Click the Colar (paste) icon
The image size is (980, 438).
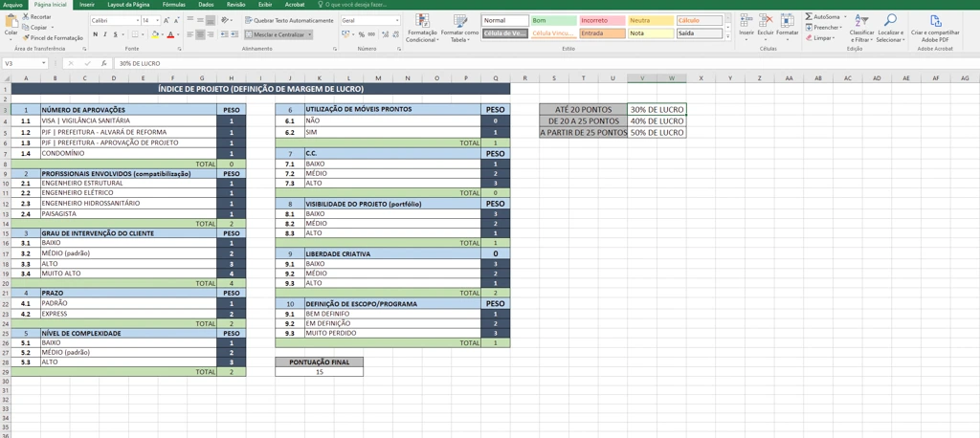click(x=11, y=23)
